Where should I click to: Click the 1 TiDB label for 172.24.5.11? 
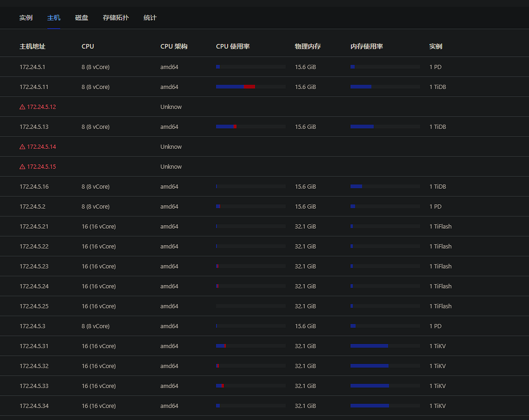coord(437,87)
